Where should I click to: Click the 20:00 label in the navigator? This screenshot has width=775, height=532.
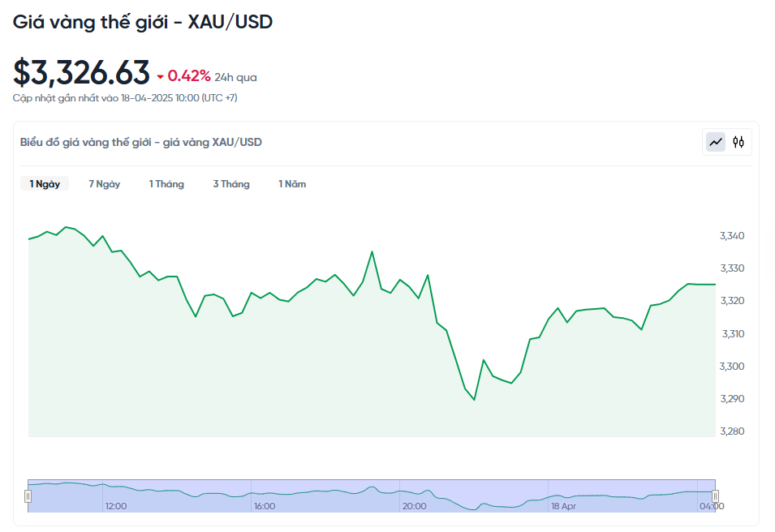click(x=414, y=506)
